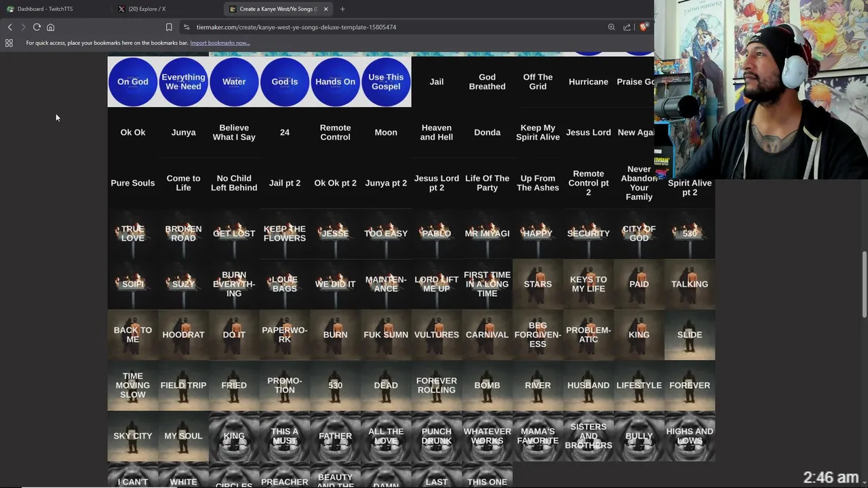The width and height of the screenshot is (868, 488).
Task: Select the Up From The Ashes tile
Action: pos(538,183)
